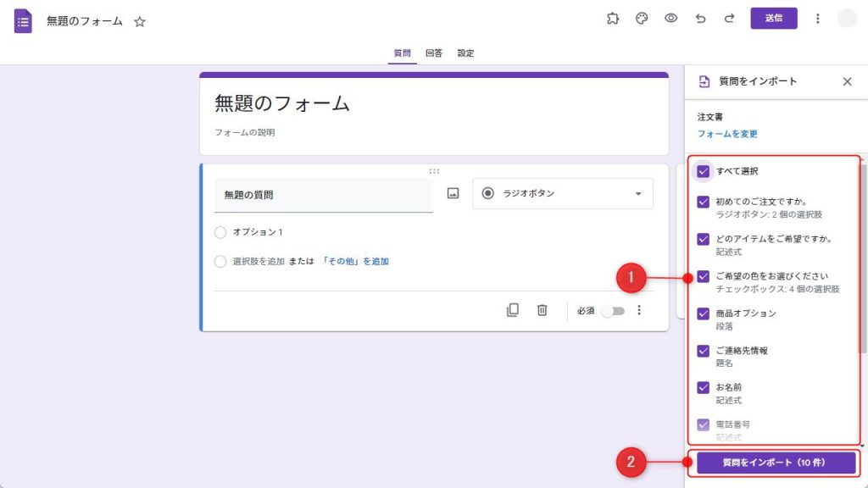
Task: Click the import panel scrollbar
Action: tap(862, 260)
